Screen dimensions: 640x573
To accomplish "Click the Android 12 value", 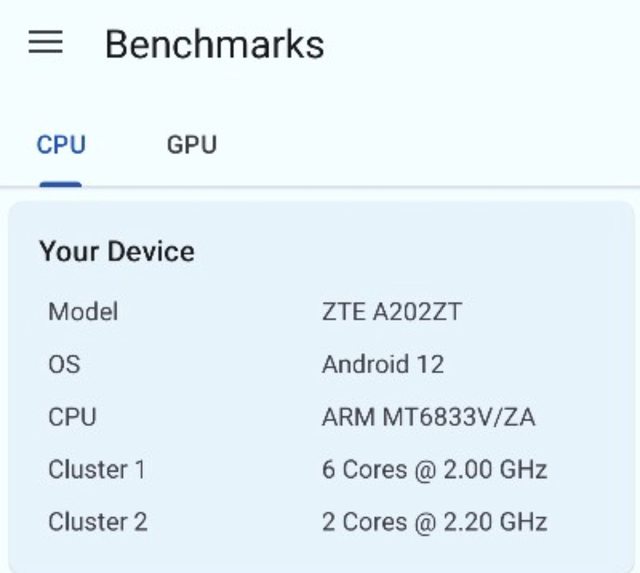I will pyautogui.click(x=382, y=364).
